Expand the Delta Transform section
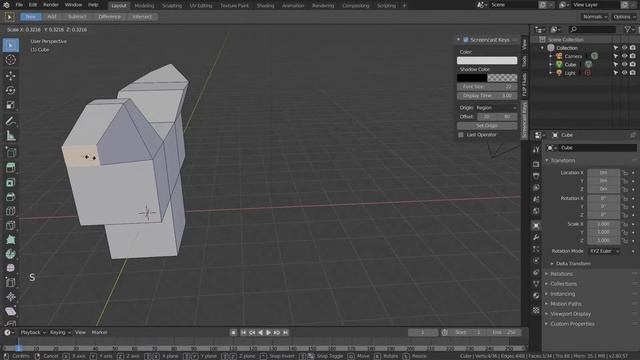Viewport: 640px width, 360px height. point(573,264)
